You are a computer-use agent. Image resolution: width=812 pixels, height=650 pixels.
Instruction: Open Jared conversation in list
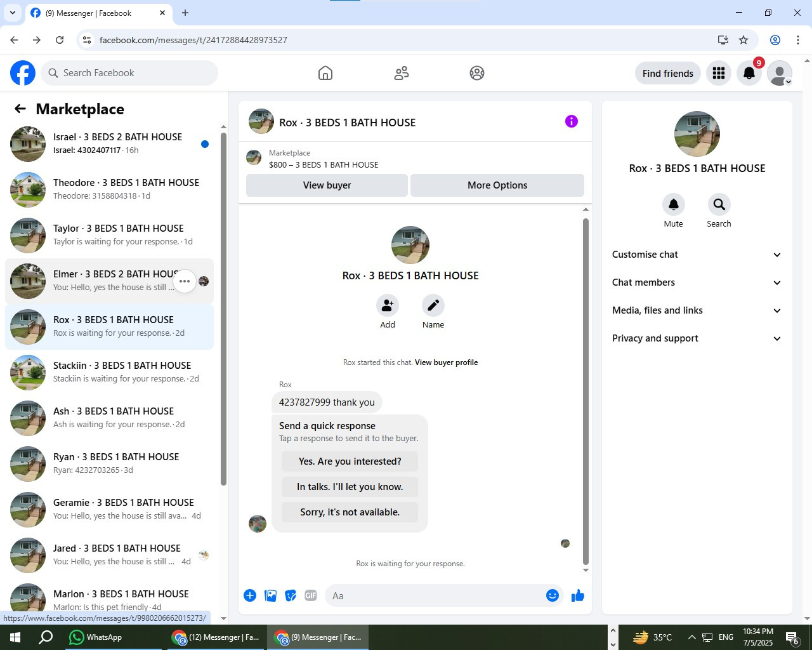[x=109, y=555]
